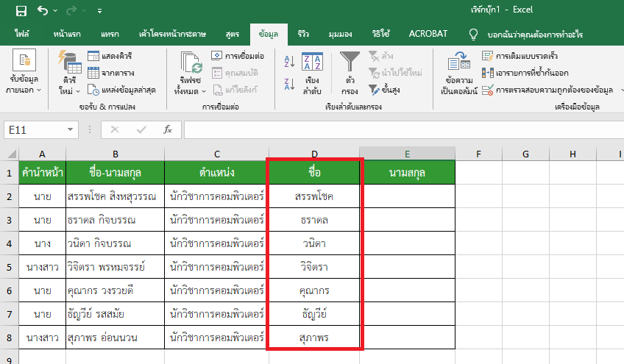Click นำไปใช้ใหม่ (Reapply) button
The image size is (624, 364).
tap(395, 73)
